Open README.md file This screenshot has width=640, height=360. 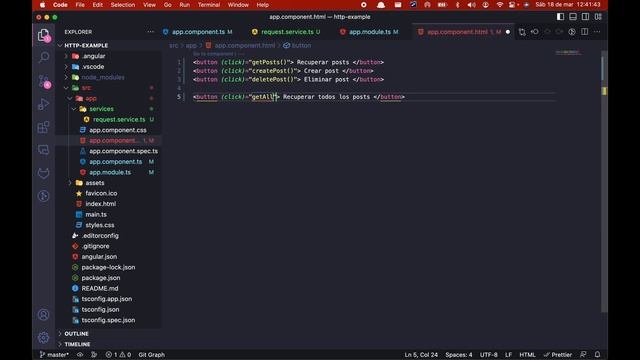(x=100, y=289)
